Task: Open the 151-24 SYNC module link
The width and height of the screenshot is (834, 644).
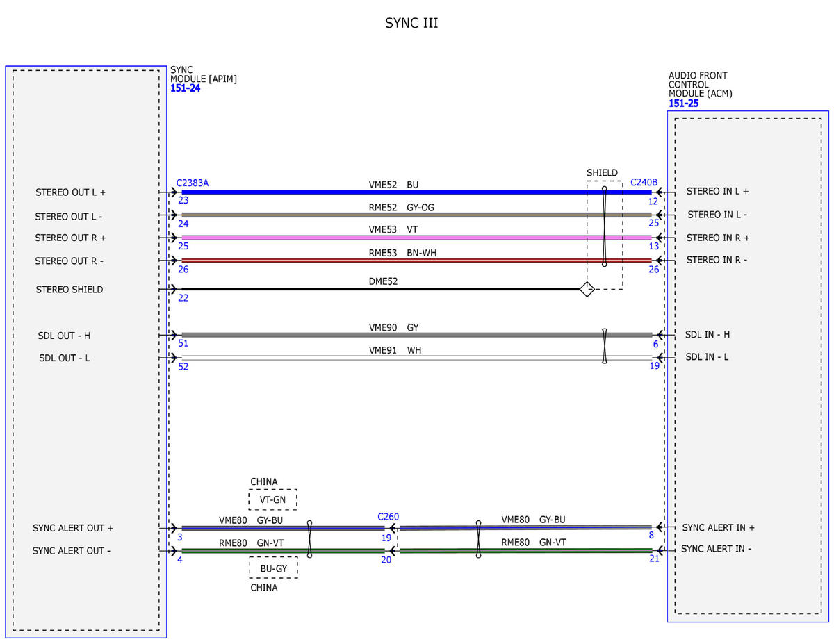Action: [186, 89]
